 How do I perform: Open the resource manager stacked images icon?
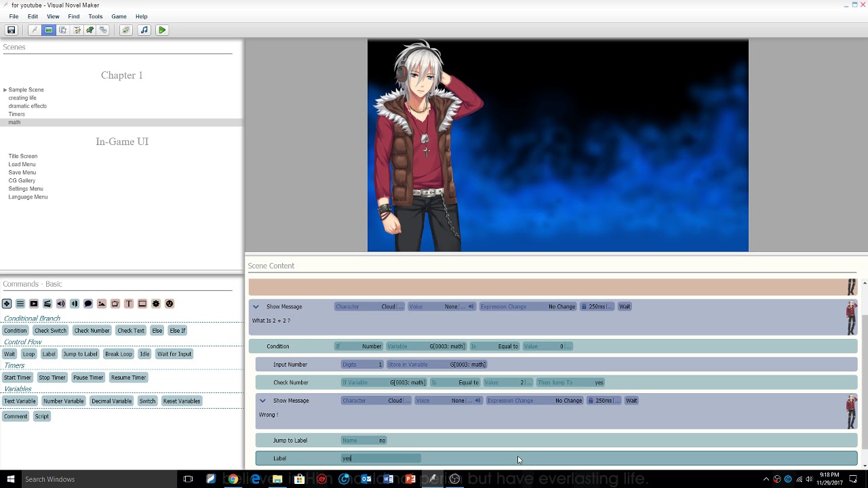(x=125, y=30)
